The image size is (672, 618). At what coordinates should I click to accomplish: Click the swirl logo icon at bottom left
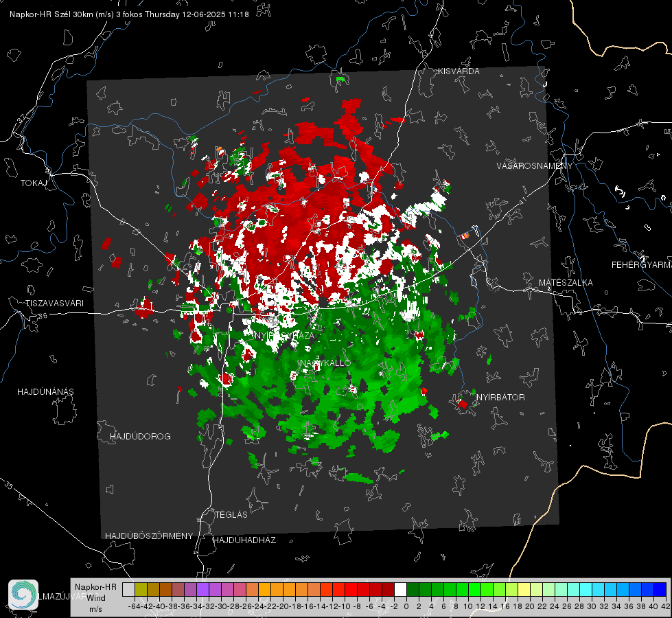[23, 595]
